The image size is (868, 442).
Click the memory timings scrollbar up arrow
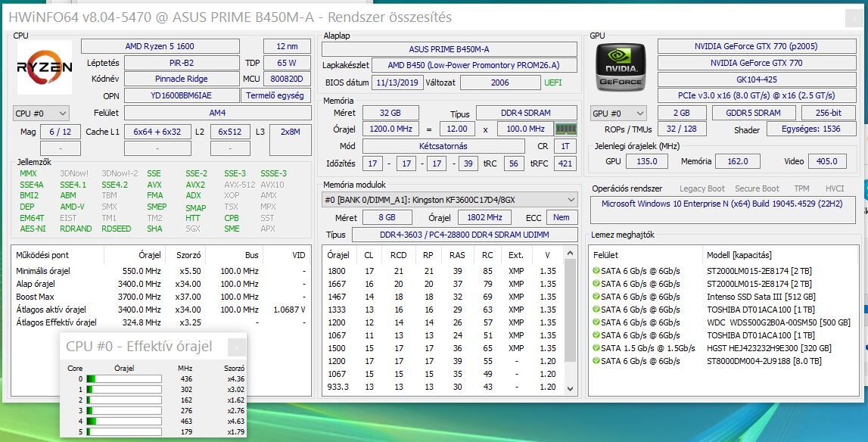570,254
